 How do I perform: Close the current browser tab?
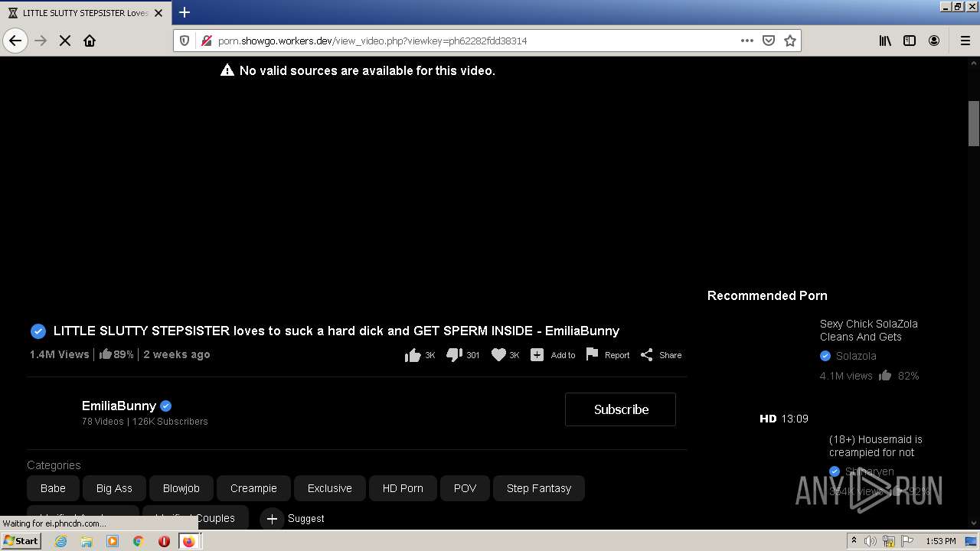[x=158, y=13]
